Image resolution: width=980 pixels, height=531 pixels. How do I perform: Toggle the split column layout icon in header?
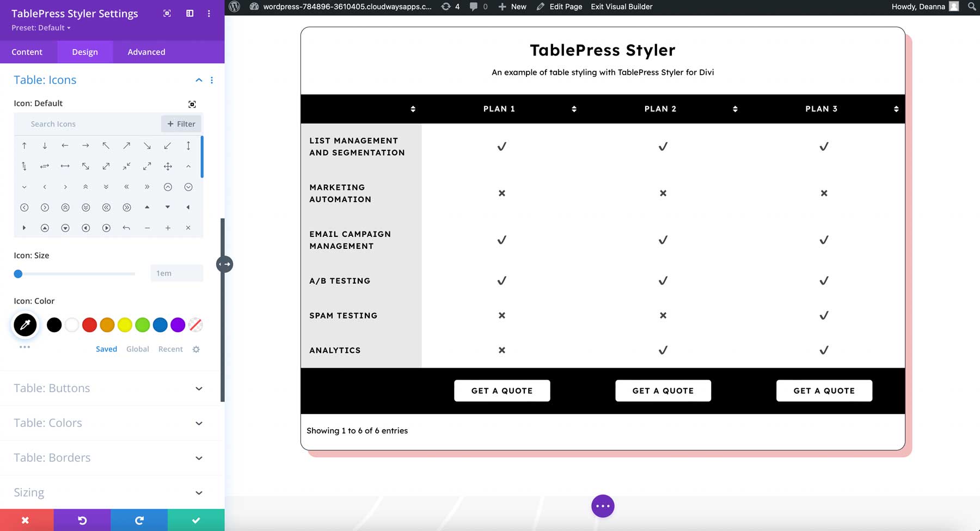coord(189,13)
